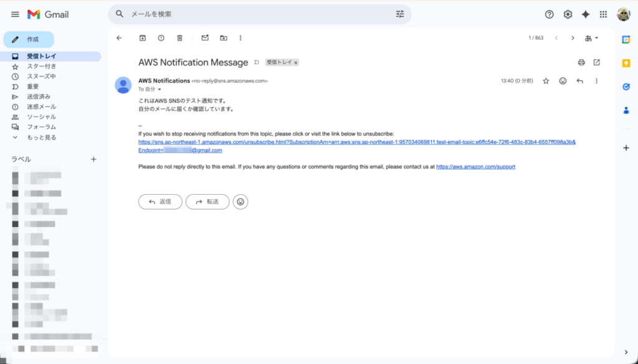Open the Google apps grid menu
Viewport: 638px width, 364px height.
coord(602,14)
